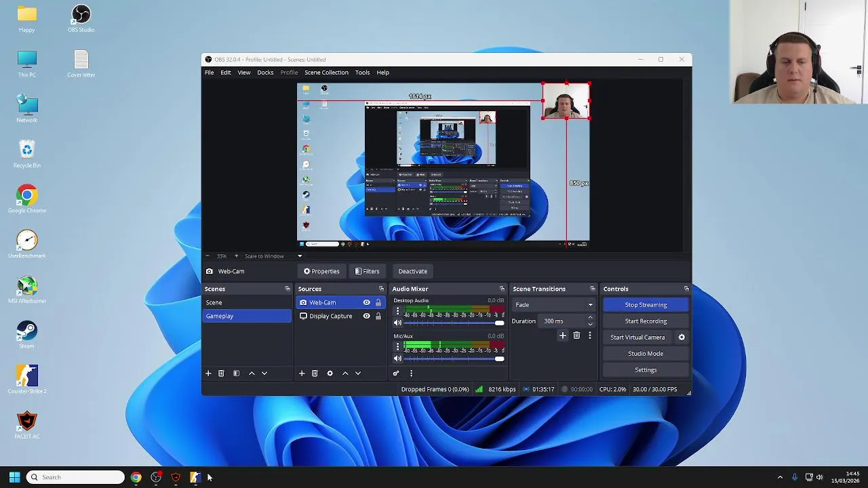Click Start Recording
Viewport: 868px width, 488px height.
pos(646,321)
